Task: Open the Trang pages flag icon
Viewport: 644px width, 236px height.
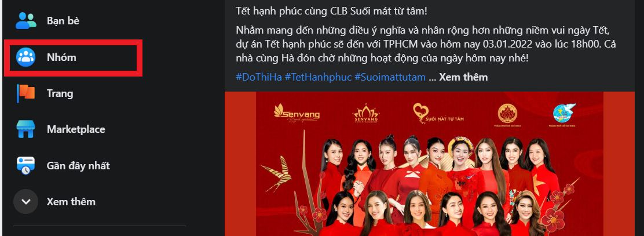Action: [x=26, y=93]
